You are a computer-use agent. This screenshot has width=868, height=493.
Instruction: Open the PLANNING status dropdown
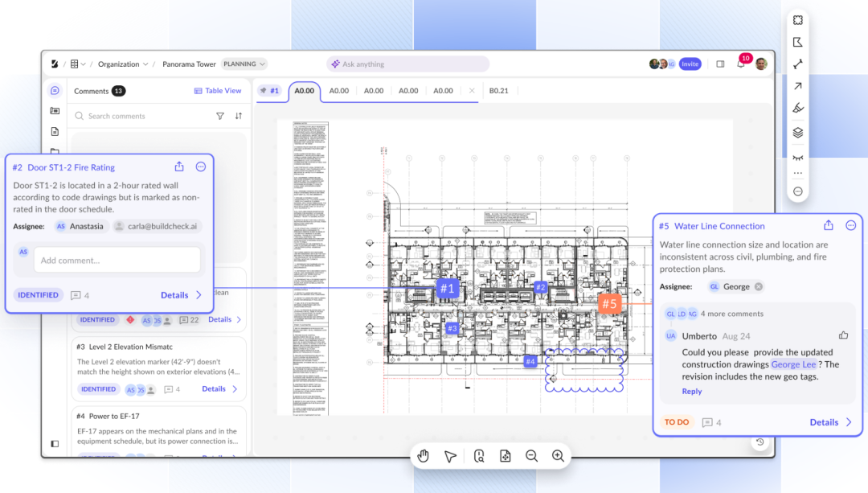click(244, 64)
